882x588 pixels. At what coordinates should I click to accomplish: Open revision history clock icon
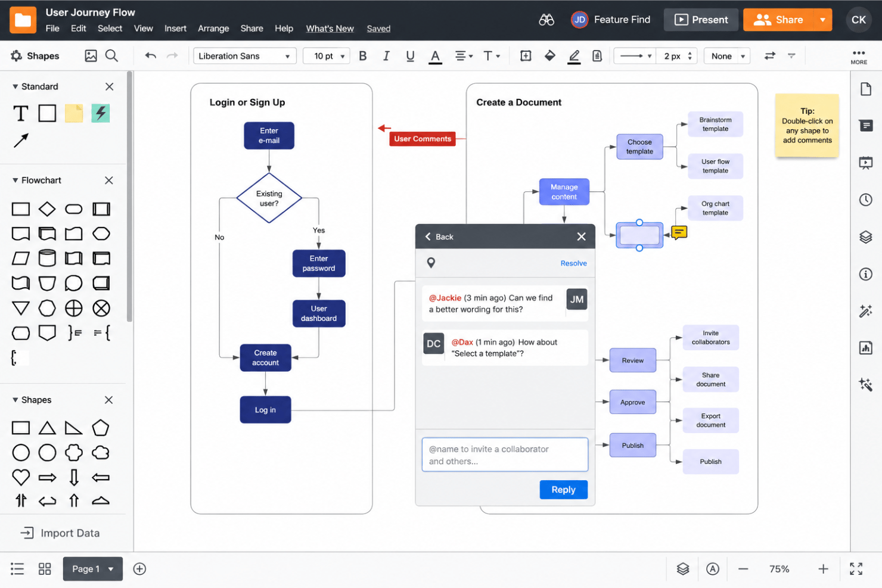coord(866,200)
